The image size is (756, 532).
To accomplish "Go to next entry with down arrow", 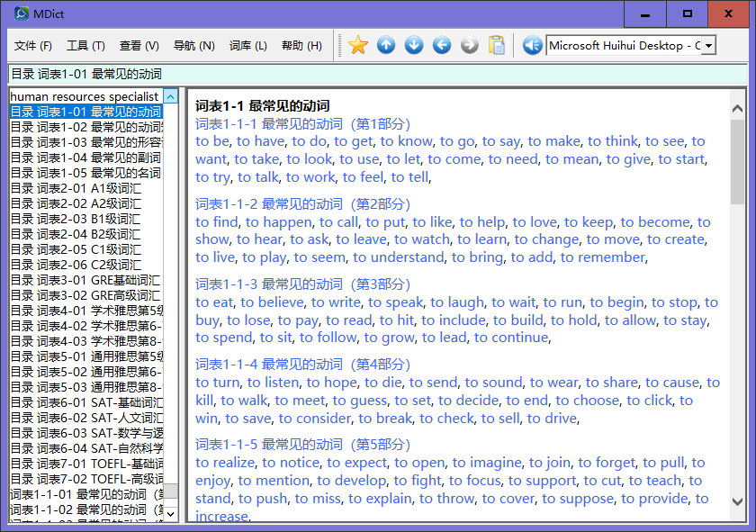I will click(414, 45).
